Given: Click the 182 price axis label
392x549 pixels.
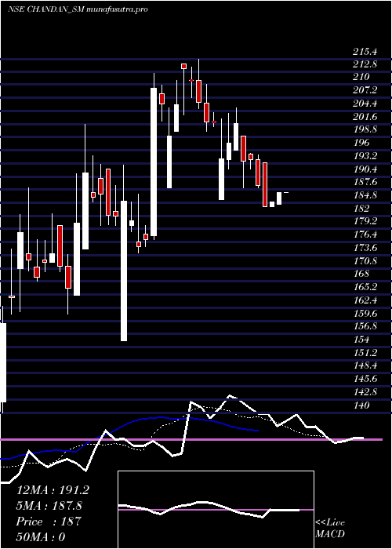Looking at the screenshot, I should tap(361, 209).
